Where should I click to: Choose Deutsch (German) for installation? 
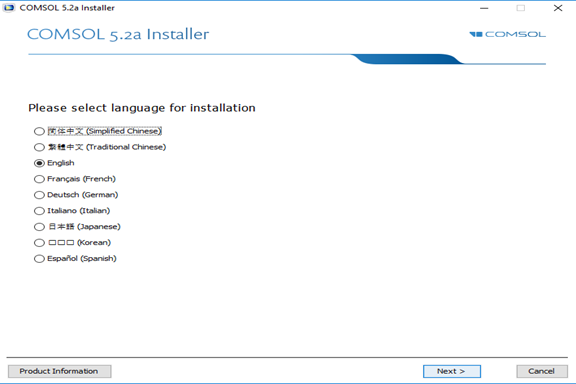(39, 195)
